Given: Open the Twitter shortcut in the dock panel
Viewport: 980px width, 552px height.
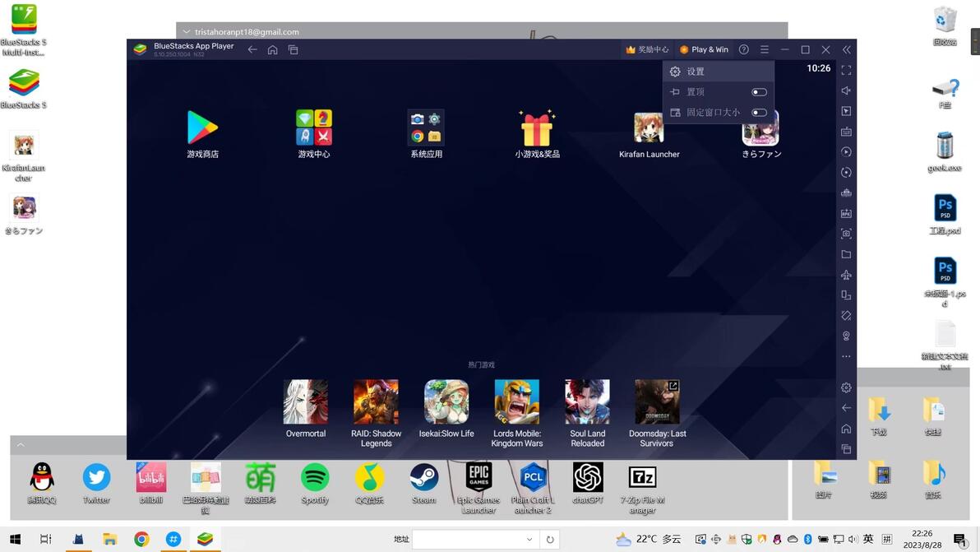Looking at the screenshot, I should [96, 483].
